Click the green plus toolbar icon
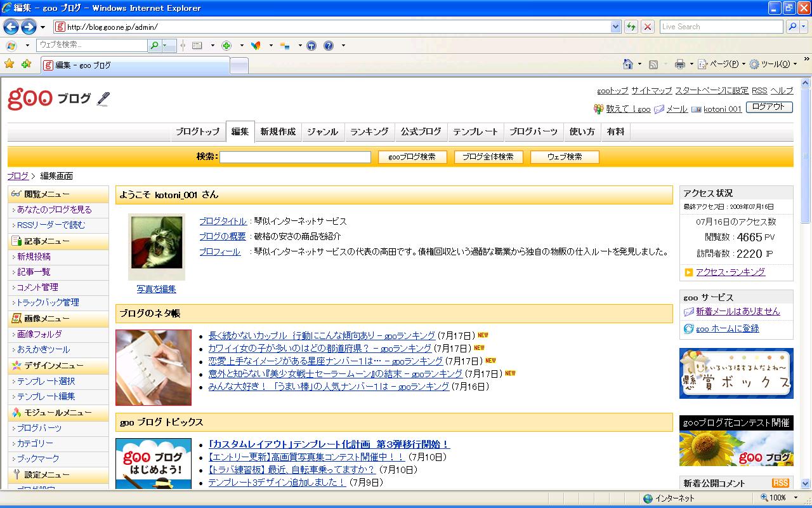The height and width of the screenshot is (508, 812). [x=226, y=46]
